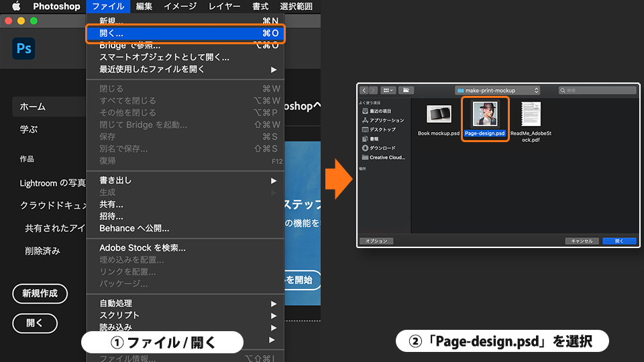Open the 書式 menu
Image resolution: width=644 pixels, height=362 pixels.
tap(260, 6)
